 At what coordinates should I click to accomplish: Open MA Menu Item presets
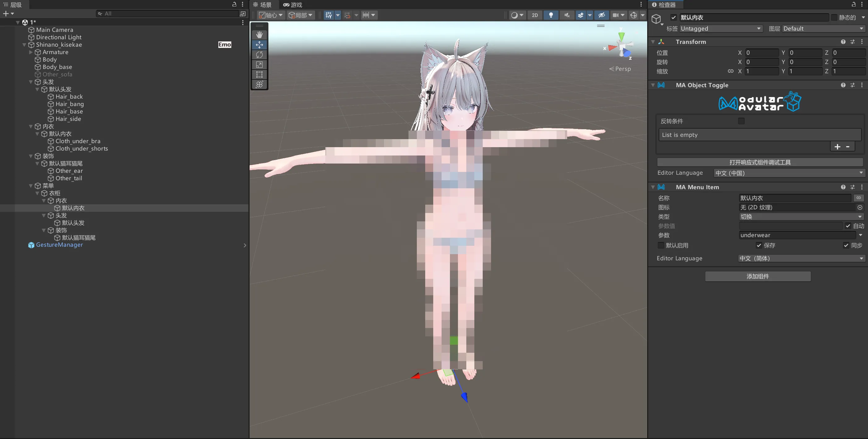[x=853, y=187]
